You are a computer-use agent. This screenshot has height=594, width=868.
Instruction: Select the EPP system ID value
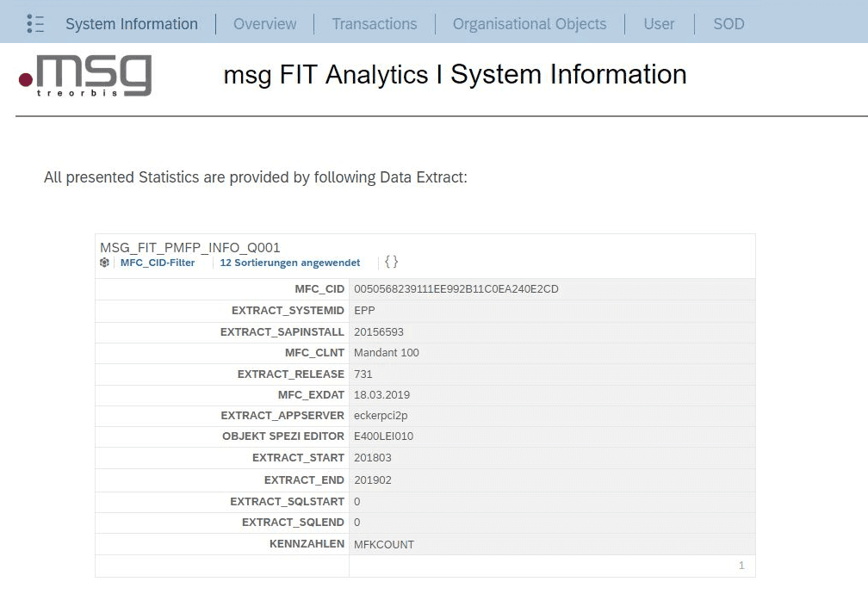[364, 311]
